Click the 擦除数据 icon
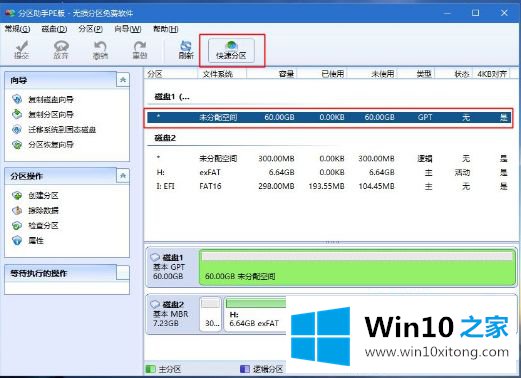 17,210
